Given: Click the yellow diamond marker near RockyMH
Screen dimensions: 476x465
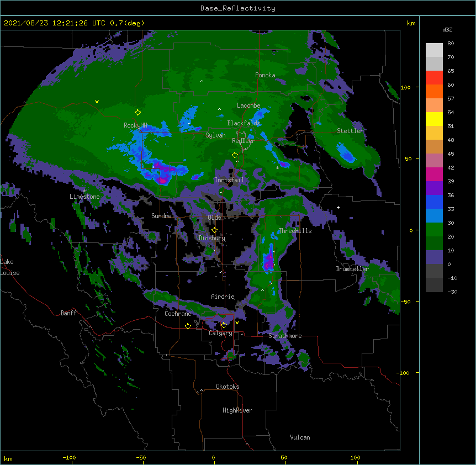Looking at the screenshot, I should (137, 113).
